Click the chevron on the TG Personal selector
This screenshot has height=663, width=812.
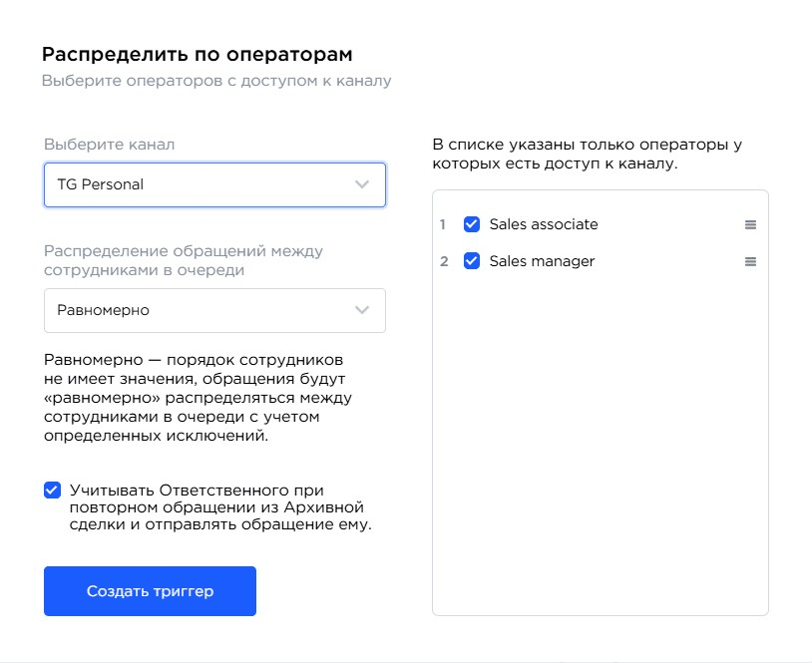click(361, 184)
